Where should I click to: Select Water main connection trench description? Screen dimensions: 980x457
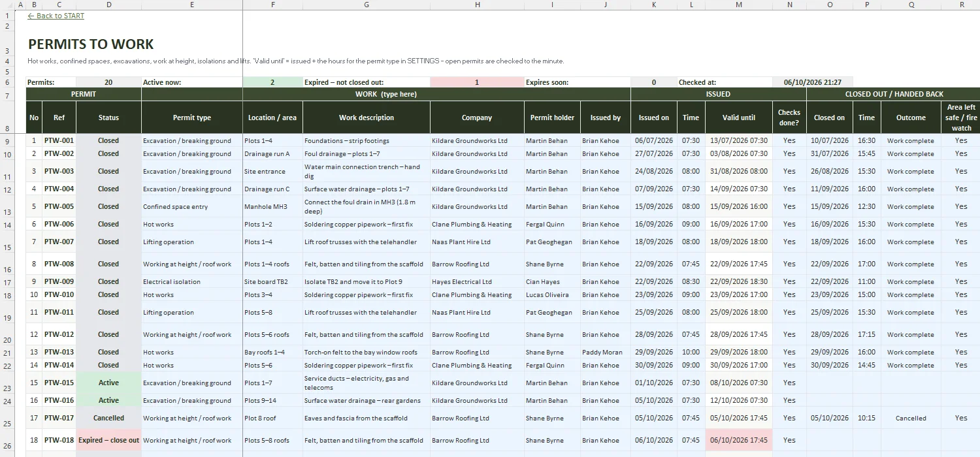(367, 171)
